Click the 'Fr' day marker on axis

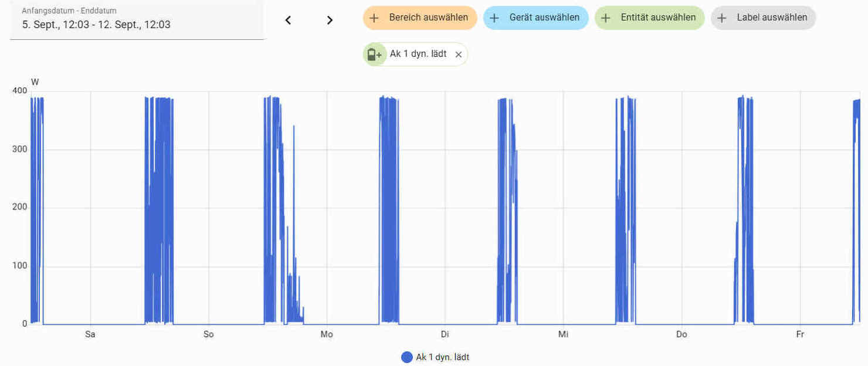[x=800, y=335]
